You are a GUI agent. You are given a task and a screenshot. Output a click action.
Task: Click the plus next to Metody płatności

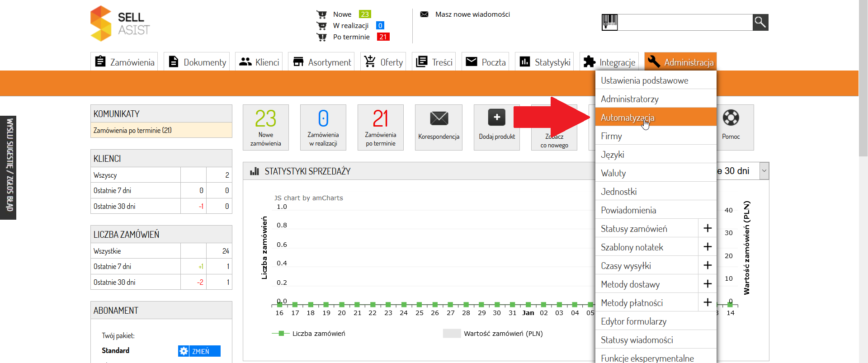coord(708,302)
